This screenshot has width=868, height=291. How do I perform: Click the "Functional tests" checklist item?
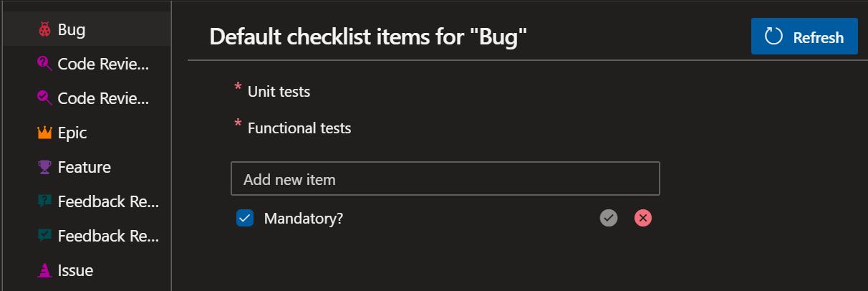(x=299, y=129)
